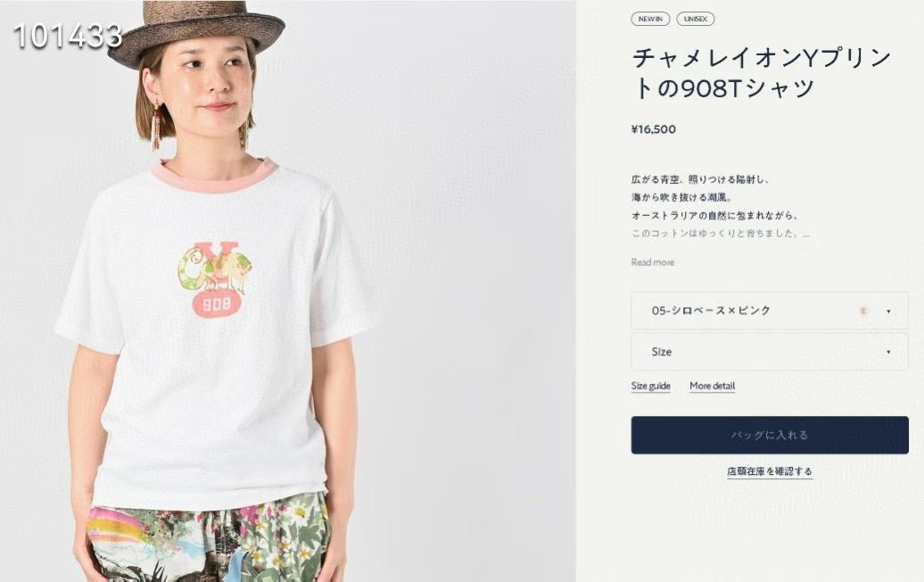This screenshot has height=582, width=924.
Task: Open the Size guide link
Action: pyautogui.click(x=650, y=386)
